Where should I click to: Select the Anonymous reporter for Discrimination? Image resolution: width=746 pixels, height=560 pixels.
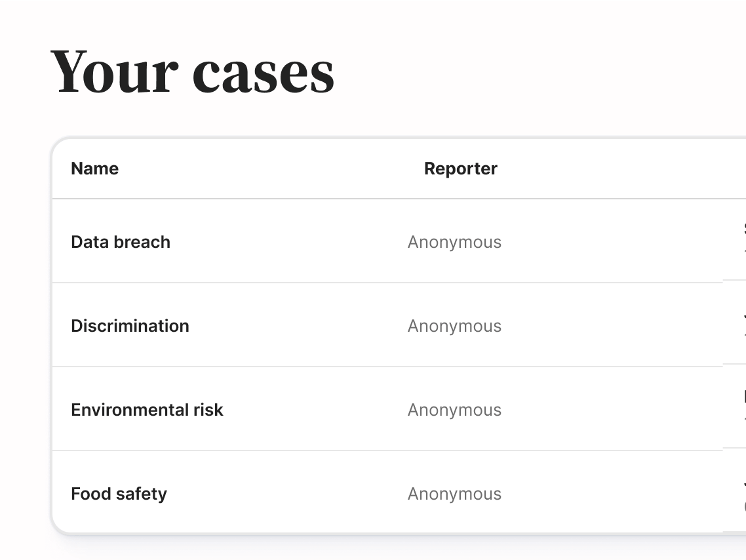click(x=454, y=325)
